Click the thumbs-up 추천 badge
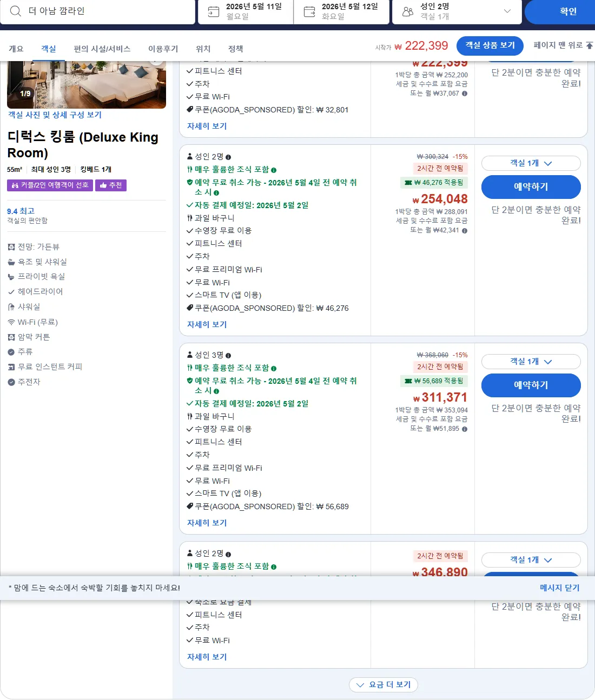Viewport: 595px width, 700px height. 111,185
